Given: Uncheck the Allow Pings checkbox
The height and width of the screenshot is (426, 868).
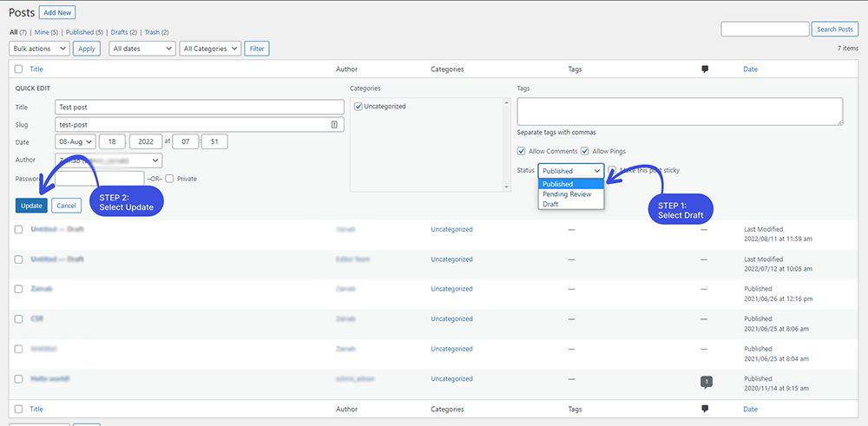Looking at the screenshot, I should (x=584, y=151).
